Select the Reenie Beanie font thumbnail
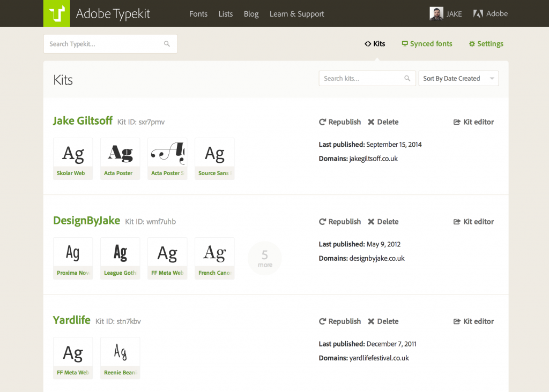The height and width of the screenshot is (392, 549). pos(120,358)
